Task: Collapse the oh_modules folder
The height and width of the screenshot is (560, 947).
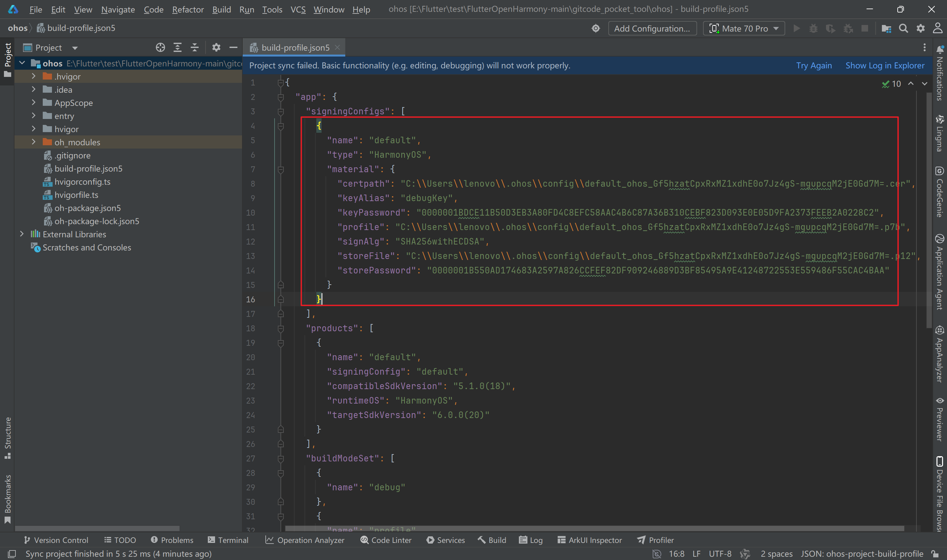Action: click(34, 142)
